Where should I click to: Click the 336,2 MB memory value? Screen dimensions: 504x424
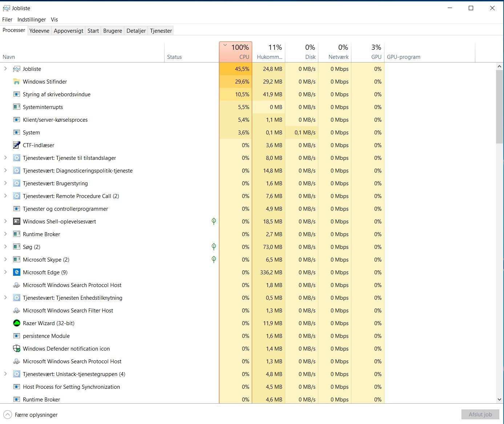click(x=271, y=272)
